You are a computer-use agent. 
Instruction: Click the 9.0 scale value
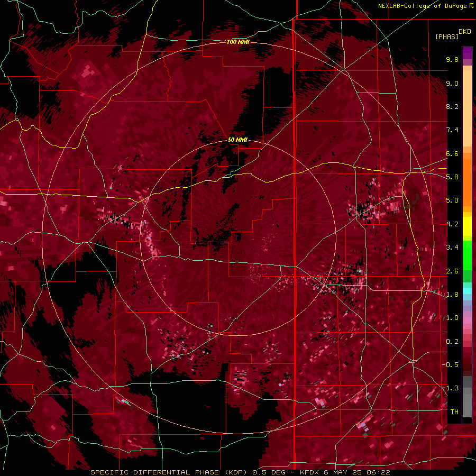(x=452, y=83)
